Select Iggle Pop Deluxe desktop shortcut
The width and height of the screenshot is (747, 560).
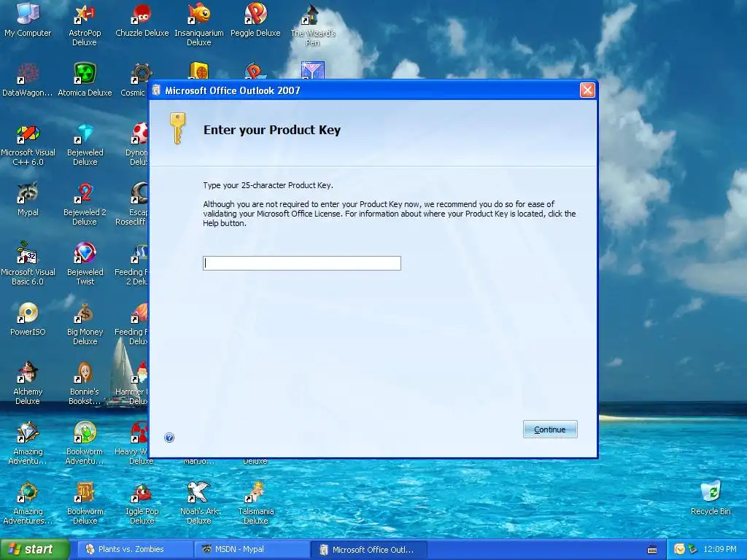click(142, 503)
